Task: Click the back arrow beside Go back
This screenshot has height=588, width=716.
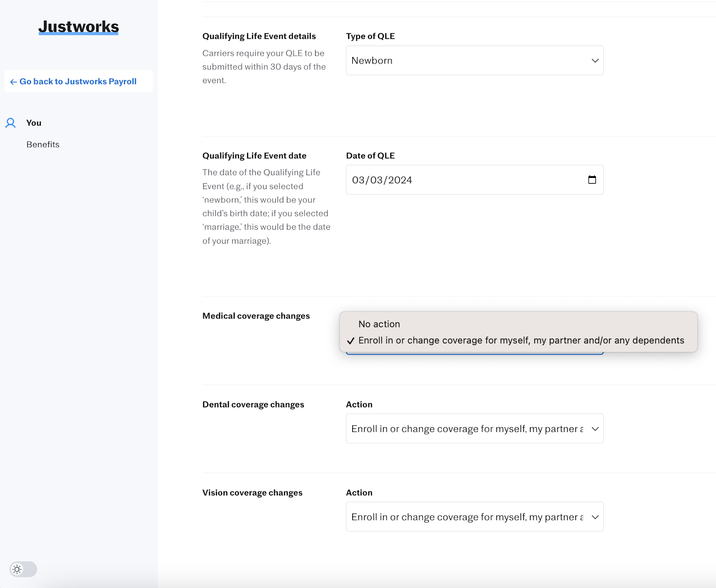Action: click(13, 82)
